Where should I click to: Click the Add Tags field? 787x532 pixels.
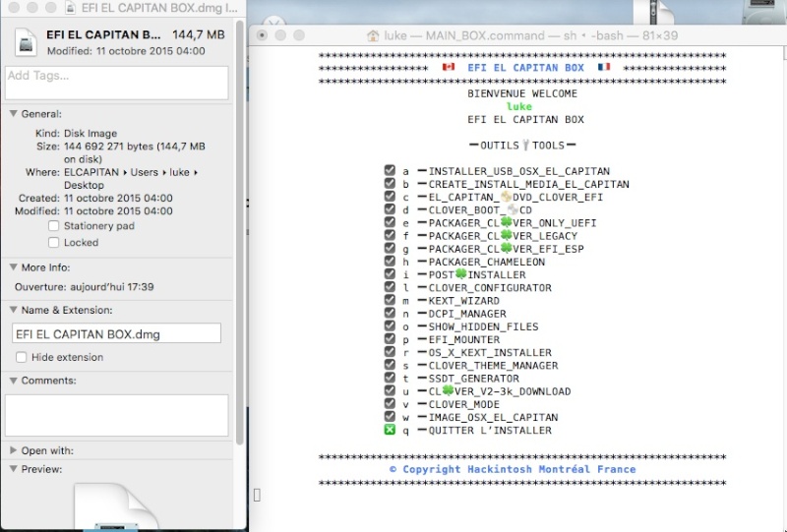click(116, 83)
